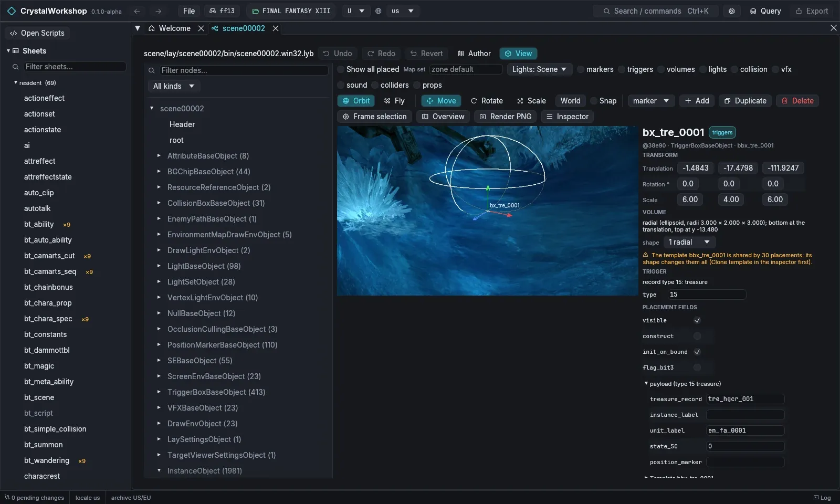Image resolution: width=840 pixels, height=504 pixels.
Task: Select the Rotate gizmo tool
Action: [487, 101]
